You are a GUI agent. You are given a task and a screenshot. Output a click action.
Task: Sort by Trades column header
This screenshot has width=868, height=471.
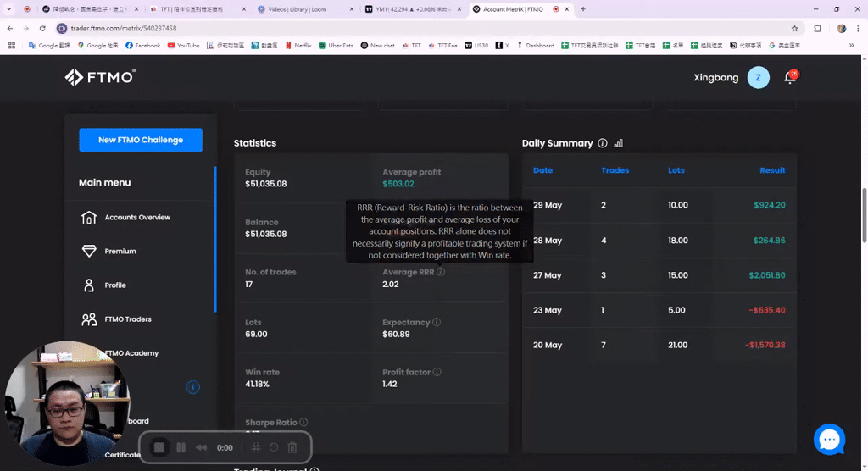coord(615,170)
